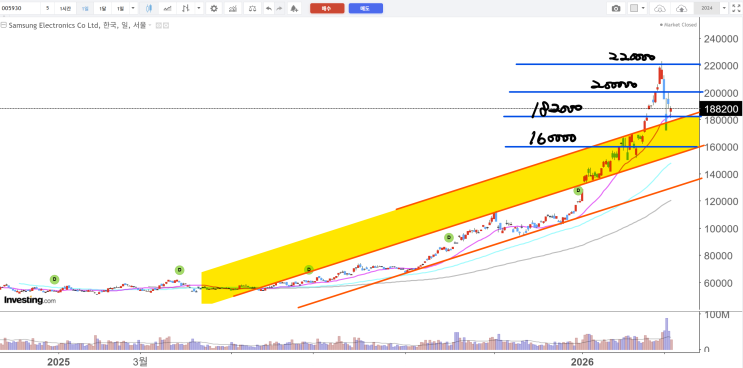This screenshot has height=368, width=743.
Task: Open dropdown arrow next to 서울 legend
Action: pos(150,25)
